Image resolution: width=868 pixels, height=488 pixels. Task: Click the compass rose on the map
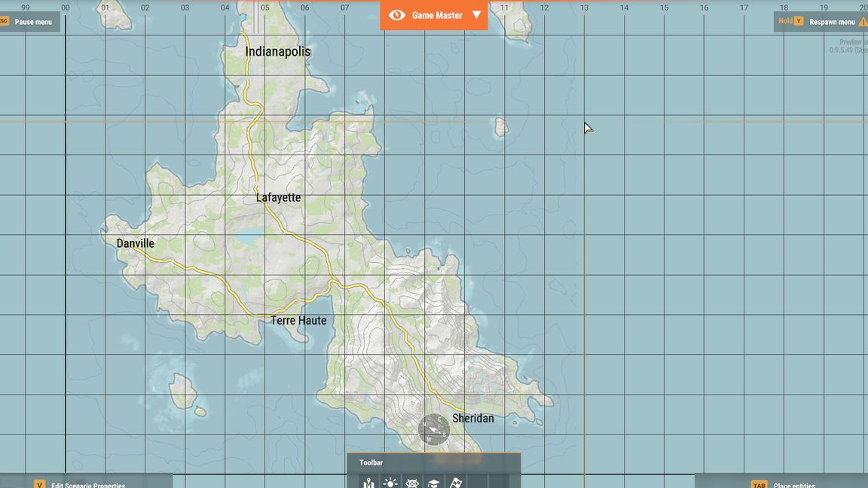[434, 430]
